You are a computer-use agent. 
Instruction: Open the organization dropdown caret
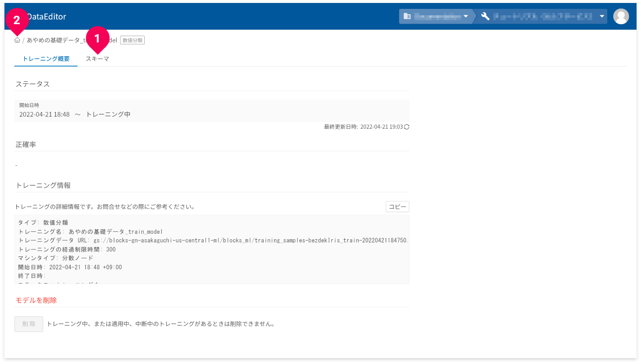(465, 16)
